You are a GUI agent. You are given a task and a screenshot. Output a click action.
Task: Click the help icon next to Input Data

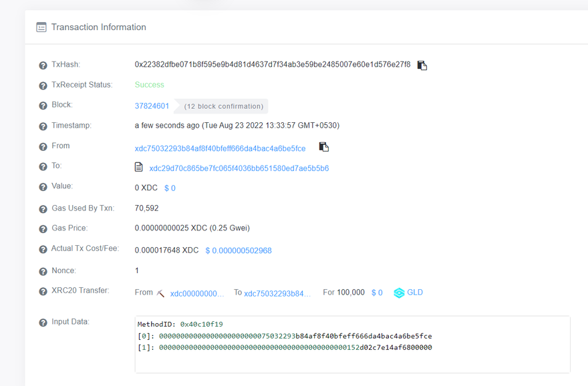click(x=43, y=323)
